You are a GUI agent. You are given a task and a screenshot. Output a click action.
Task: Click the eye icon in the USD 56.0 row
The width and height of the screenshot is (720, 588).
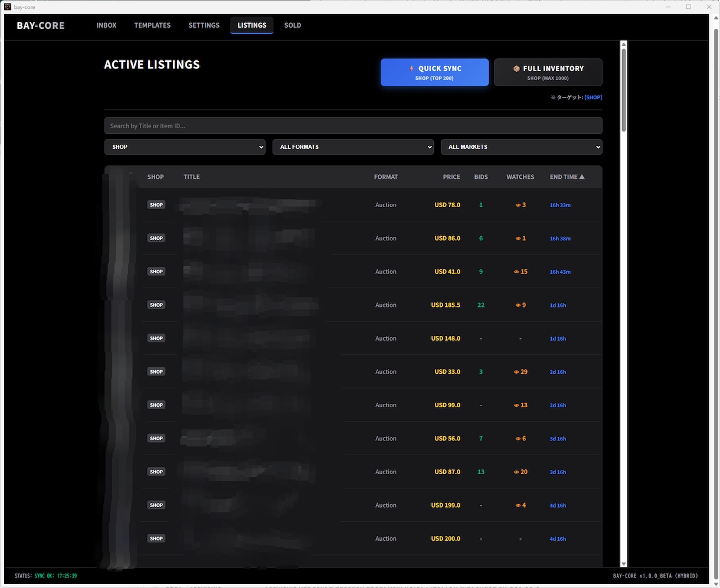(x=518, y=439)
